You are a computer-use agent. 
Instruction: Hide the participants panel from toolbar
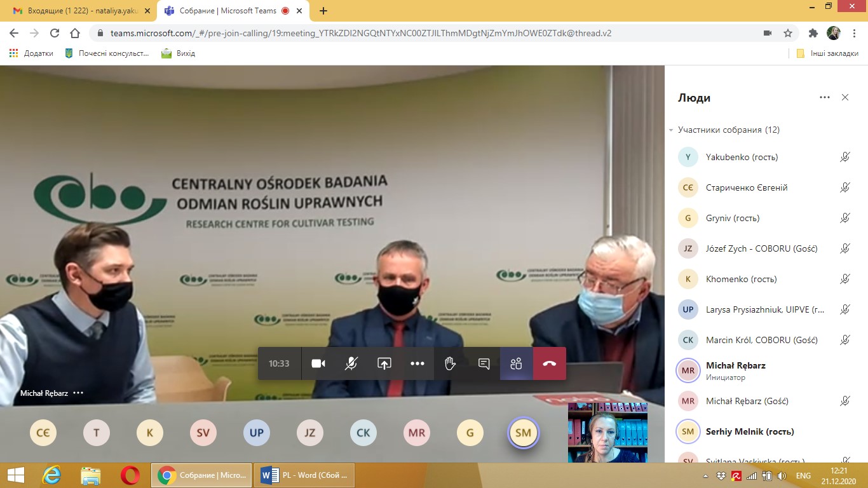(516, 363)
